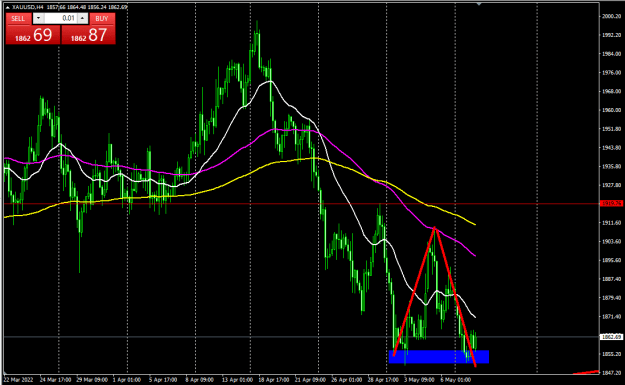
Task: Click the 1855.20 price axis label
Action: coord(611,354)
